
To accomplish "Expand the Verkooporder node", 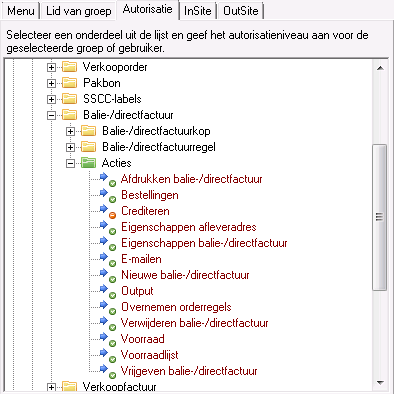I will click(51, 67).
